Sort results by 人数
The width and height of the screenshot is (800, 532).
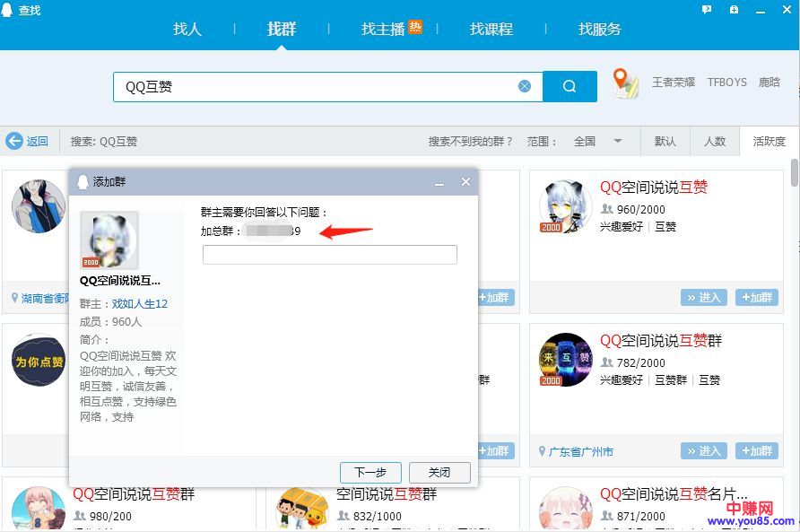715,141
